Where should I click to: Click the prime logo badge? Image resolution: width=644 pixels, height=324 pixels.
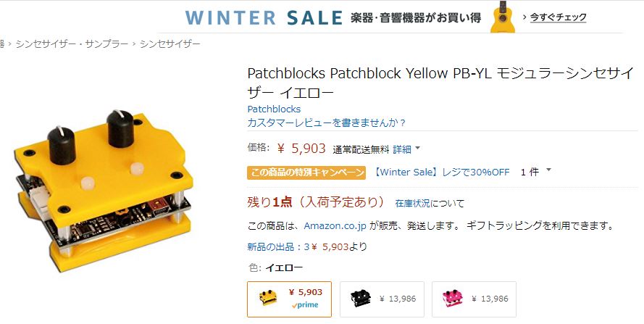pyautogui.click(x=305, y=305)
